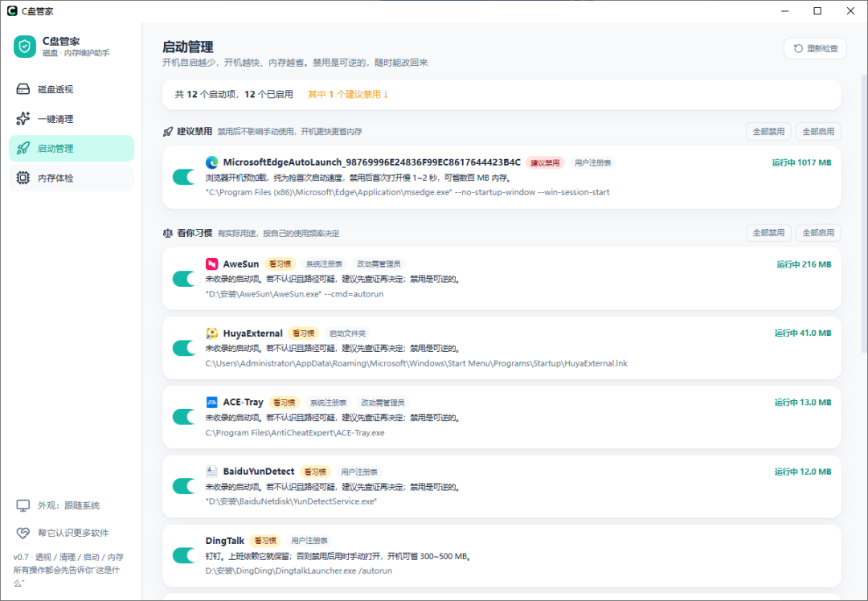868x601 pixels.
Task: Click 启动文件夹 tag on HuyaExternal entry
Action: (348, 333)
